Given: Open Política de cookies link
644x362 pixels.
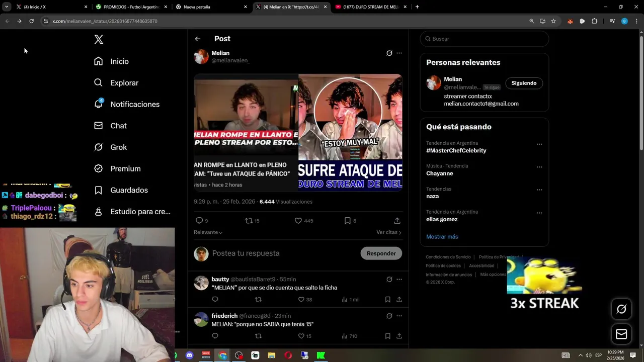Looking at the screenshot, I should point(443,266).
